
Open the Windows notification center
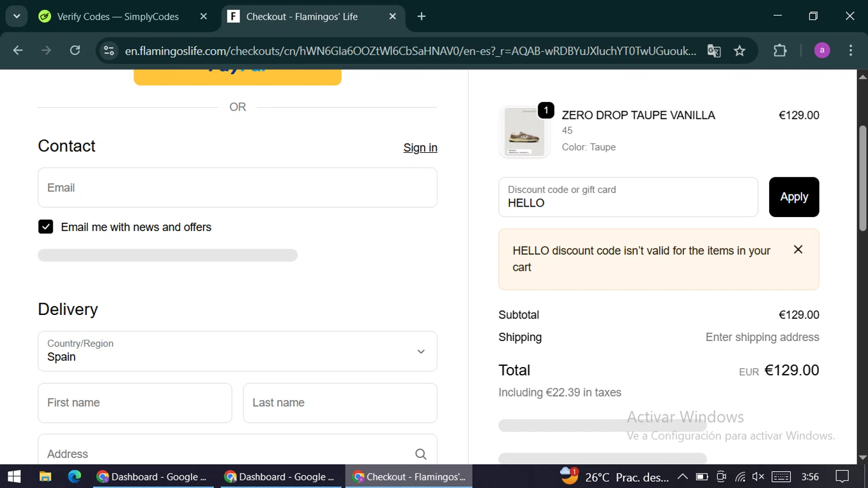(x=843, y=476)
